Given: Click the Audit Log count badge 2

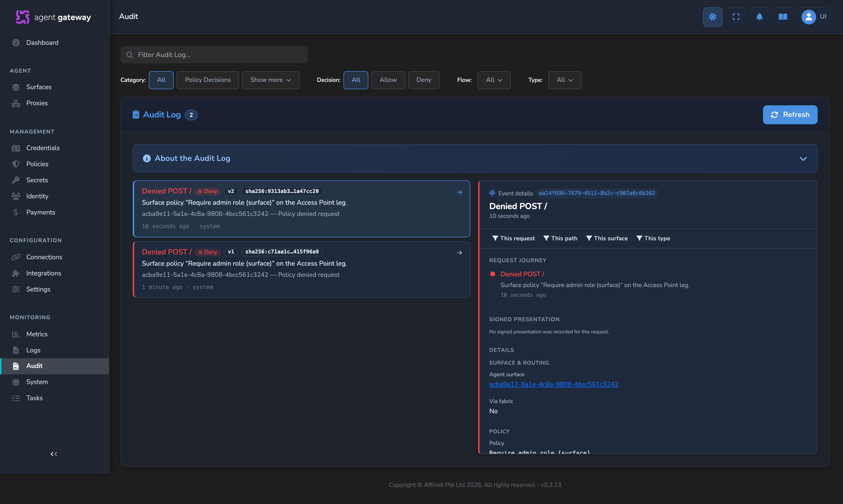Looking at the screenshot, I should pyautogui.click(x=191, y=115).
